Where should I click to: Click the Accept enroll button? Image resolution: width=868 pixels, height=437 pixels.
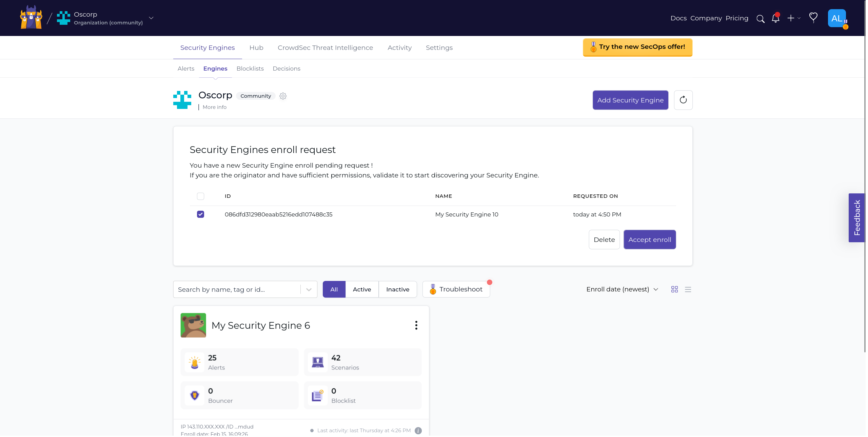coord(649,239)
